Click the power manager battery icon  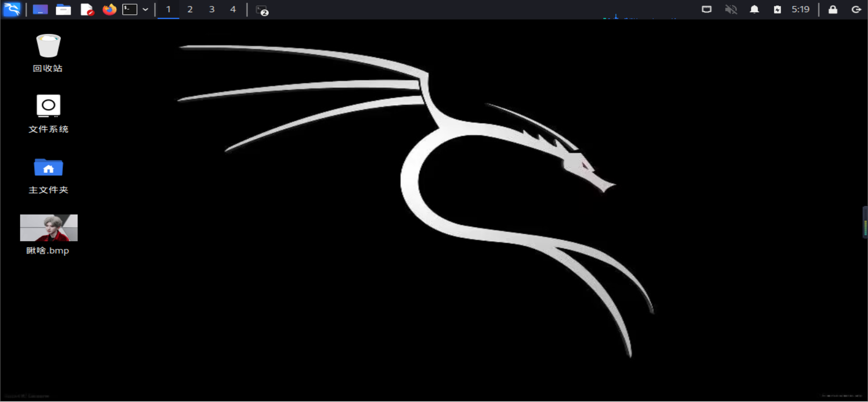point(778,9)
